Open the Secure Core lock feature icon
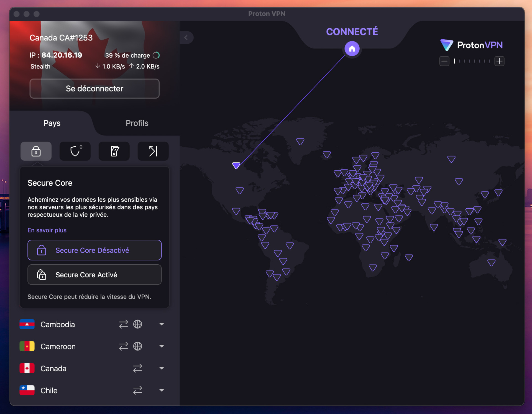This screenshot has width=532, height=414. point(36,151)
